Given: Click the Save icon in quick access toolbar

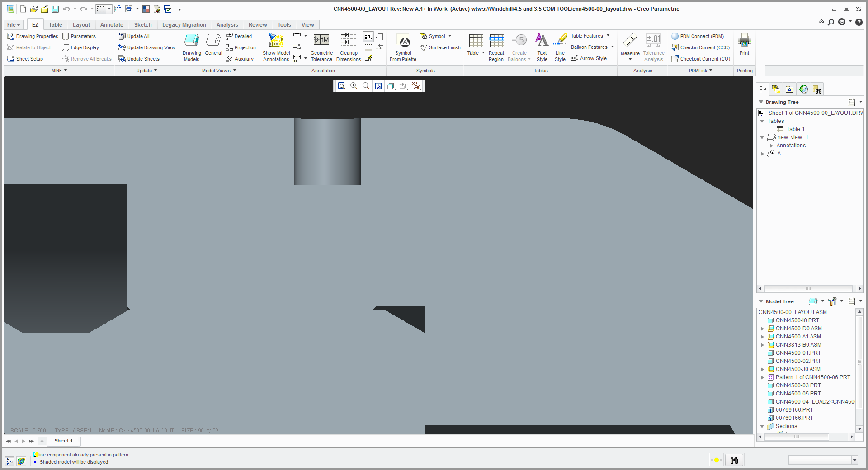Looking at the screenshot, I should point(55,9).
